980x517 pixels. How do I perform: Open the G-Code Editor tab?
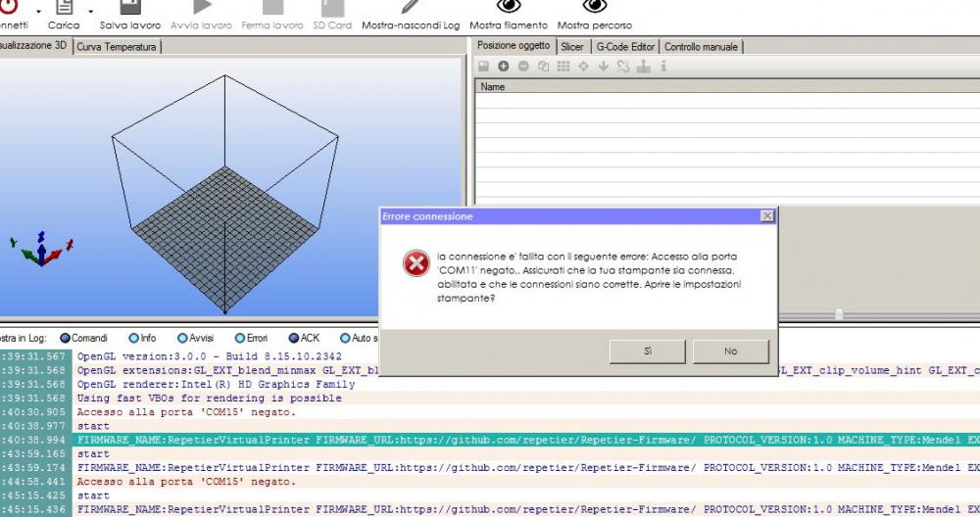[624, 46]
